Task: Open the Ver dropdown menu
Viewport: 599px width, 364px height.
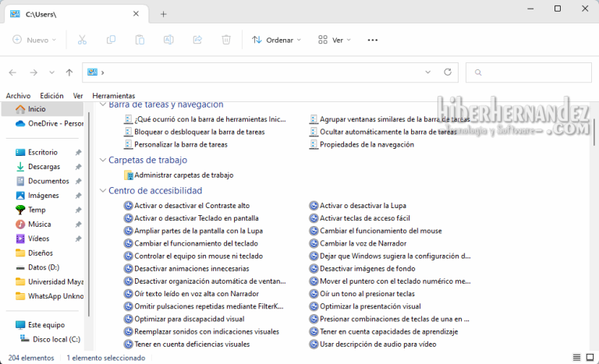Action: pos(335,40)
